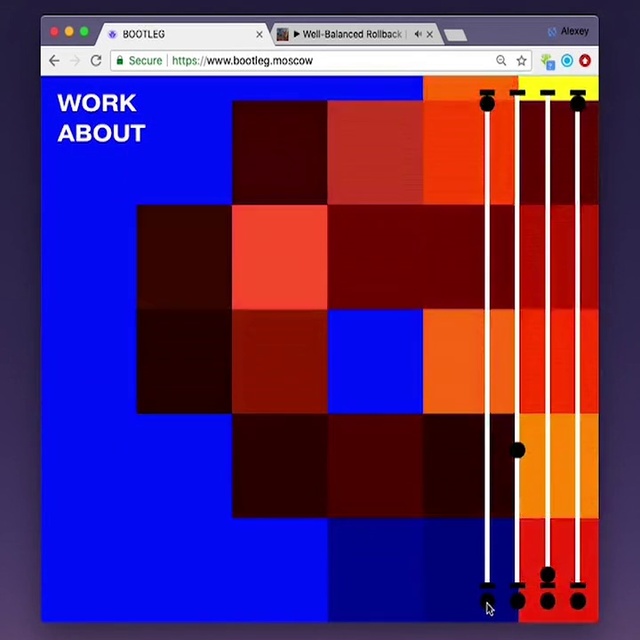The image size is (640, 640).
Task: Click the first slider's handle at its top
Action: (487, 103)
